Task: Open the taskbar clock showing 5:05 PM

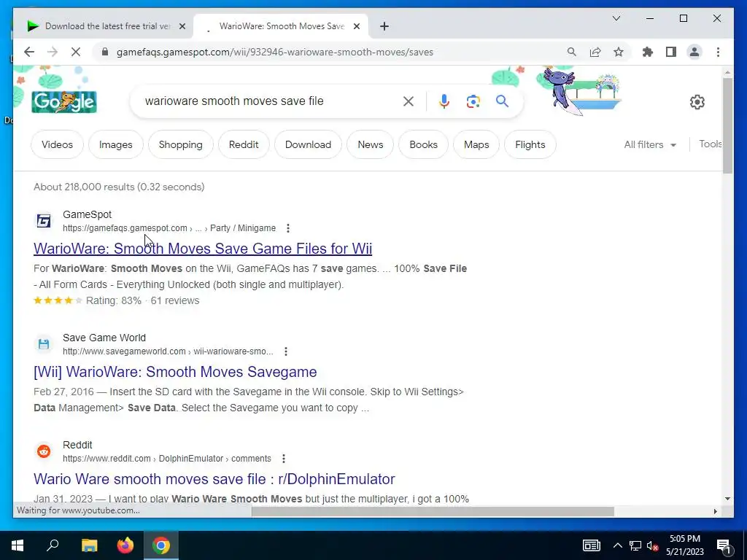Action: click(x=684, y=545)
